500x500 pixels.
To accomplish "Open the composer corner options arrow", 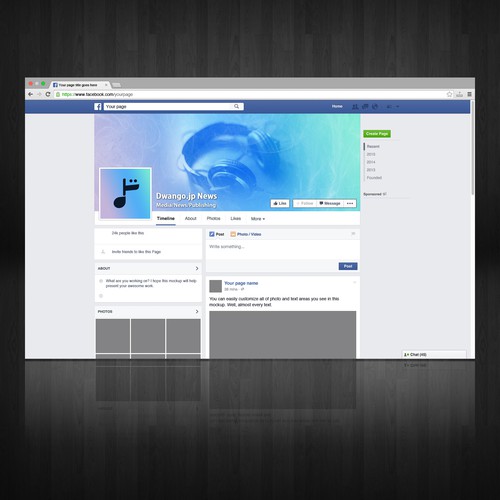I will [x=353, y=234].
